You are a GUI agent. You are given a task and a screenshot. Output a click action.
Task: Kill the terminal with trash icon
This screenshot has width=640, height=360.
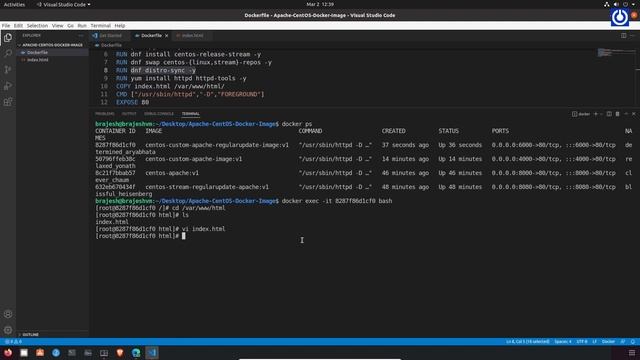[618, 114]
